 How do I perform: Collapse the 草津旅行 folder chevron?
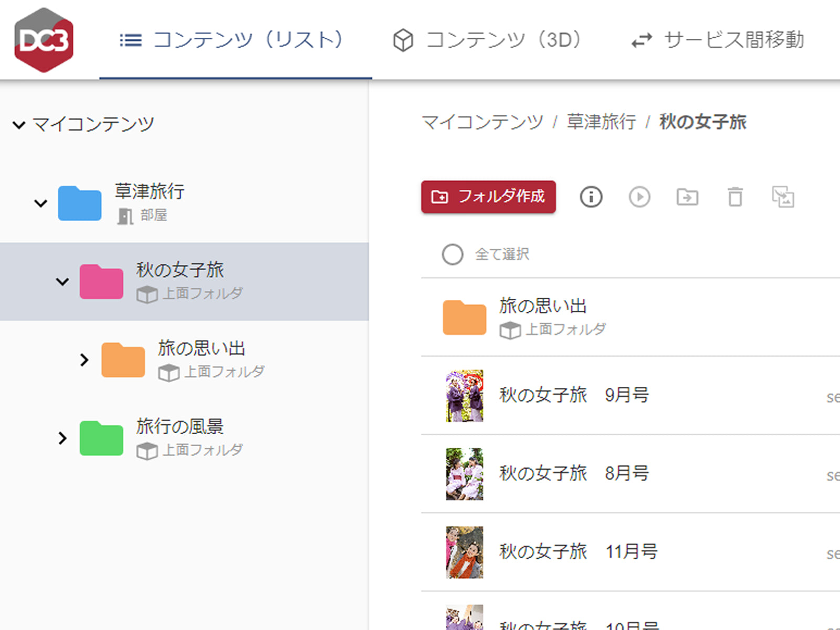(40, 203)
